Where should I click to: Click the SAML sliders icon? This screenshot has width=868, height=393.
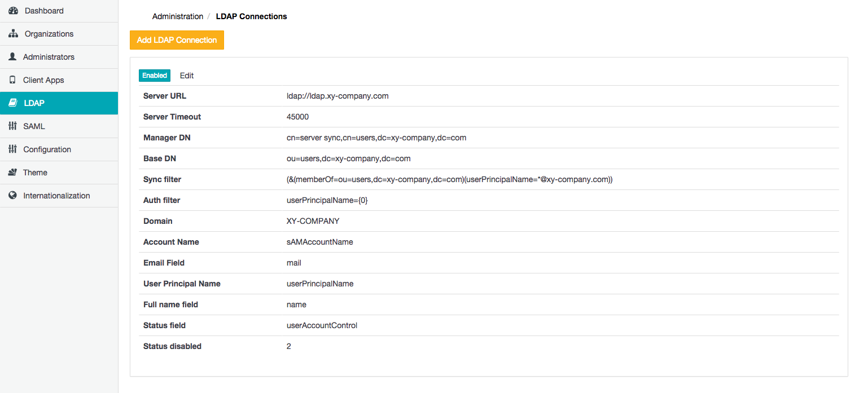pyautogui.click(x=12, y=126)
